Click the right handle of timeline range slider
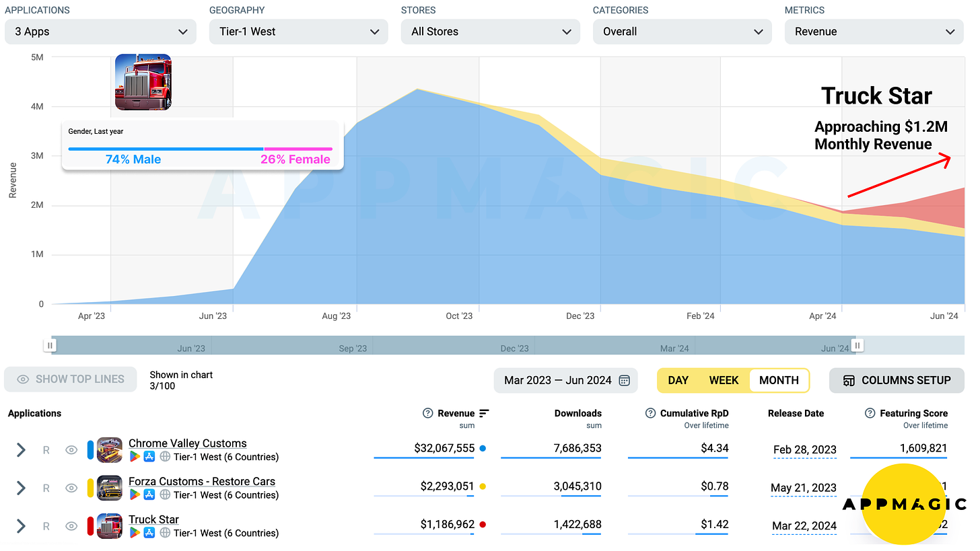The image size is (980, 551). (857, 346)
